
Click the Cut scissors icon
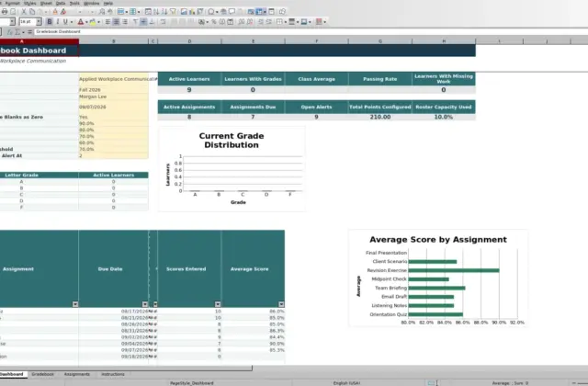24,12
